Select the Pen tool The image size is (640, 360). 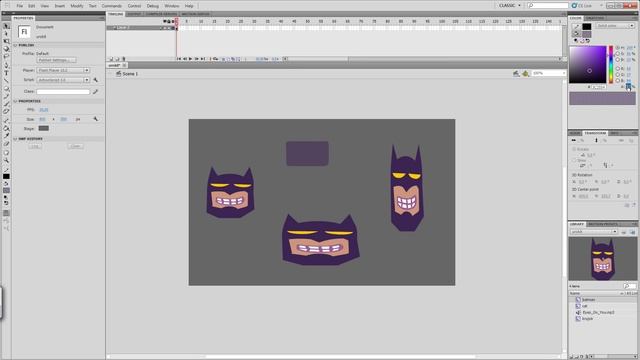pos(6,65)
